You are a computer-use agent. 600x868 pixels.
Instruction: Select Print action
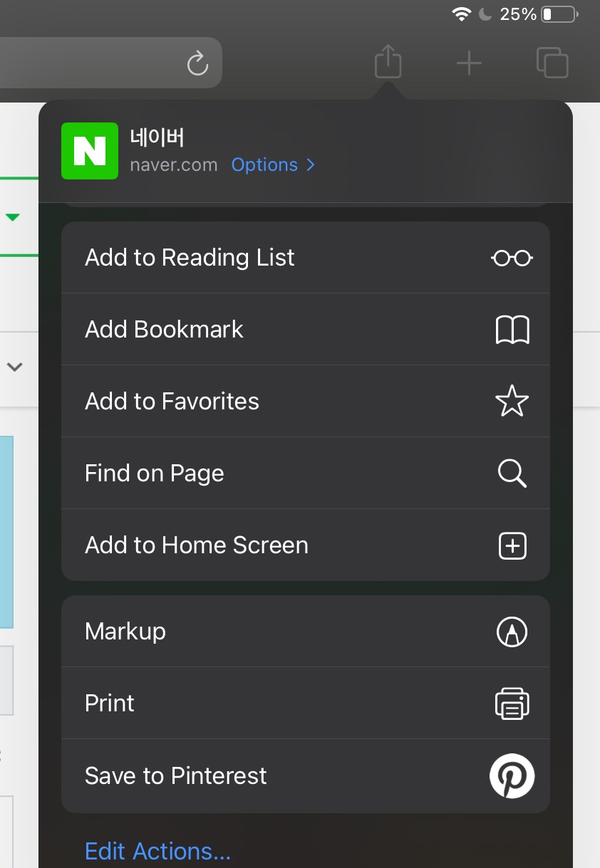(306, 704)
